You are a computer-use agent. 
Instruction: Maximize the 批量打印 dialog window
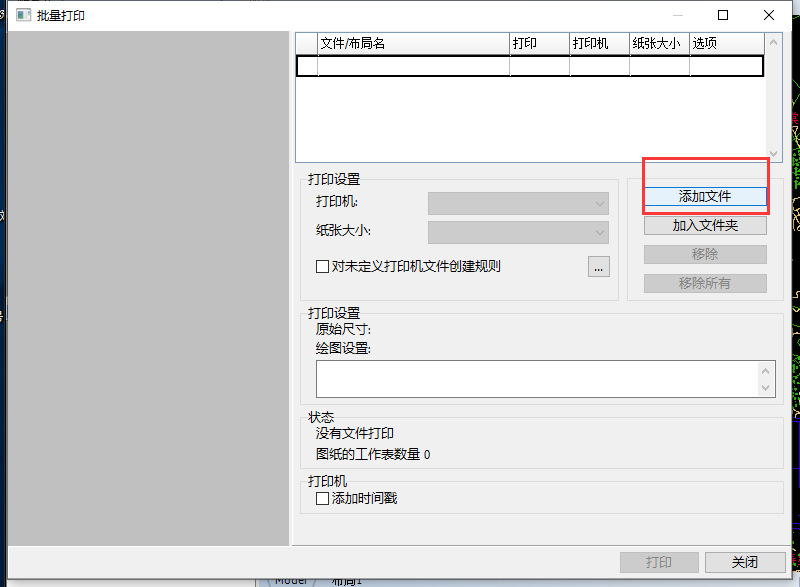[723, 15]
